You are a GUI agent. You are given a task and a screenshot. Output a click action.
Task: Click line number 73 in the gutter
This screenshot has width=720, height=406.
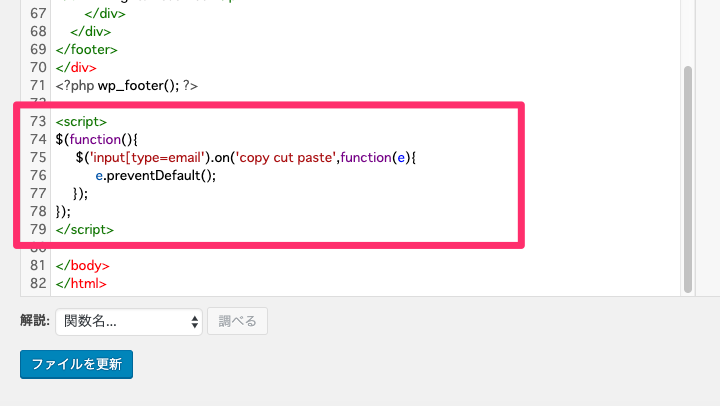(x=38, y=122)
